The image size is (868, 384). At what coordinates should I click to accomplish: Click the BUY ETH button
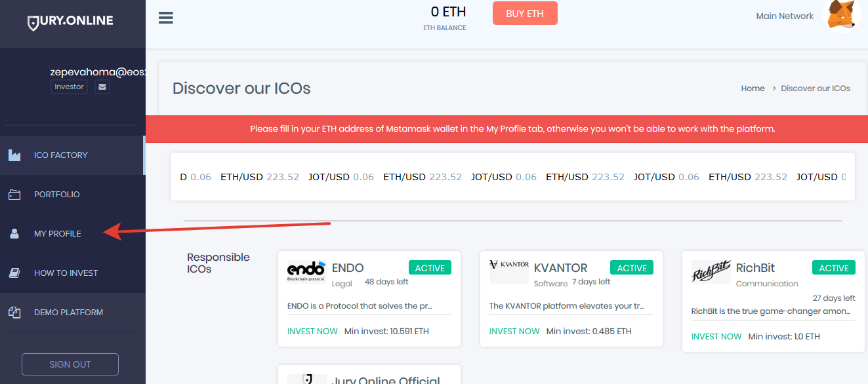coord(525,13)
